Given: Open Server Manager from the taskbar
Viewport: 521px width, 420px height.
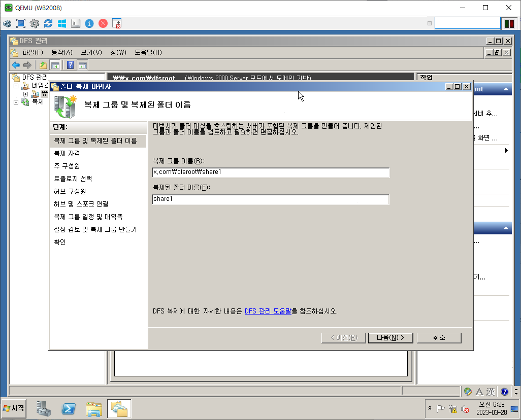Looking at the screenshot, I should click(x=44, y=408).
